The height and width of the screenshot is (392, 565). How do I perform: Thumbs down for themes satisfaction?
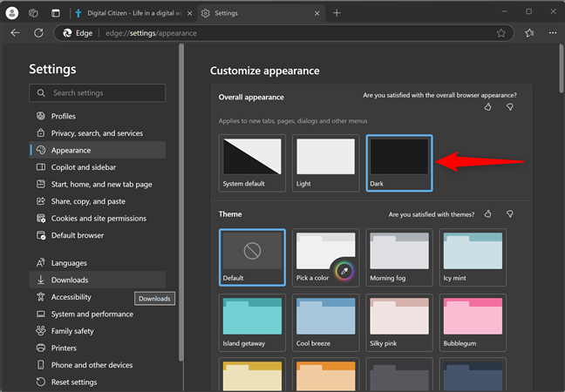510,214
